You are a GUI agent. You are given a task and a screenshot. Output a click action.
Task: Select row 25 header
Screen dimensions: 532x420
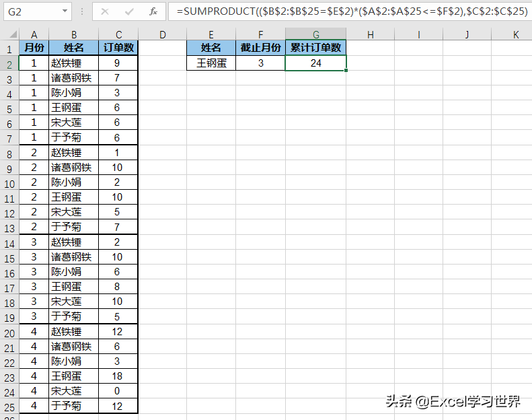9,407
